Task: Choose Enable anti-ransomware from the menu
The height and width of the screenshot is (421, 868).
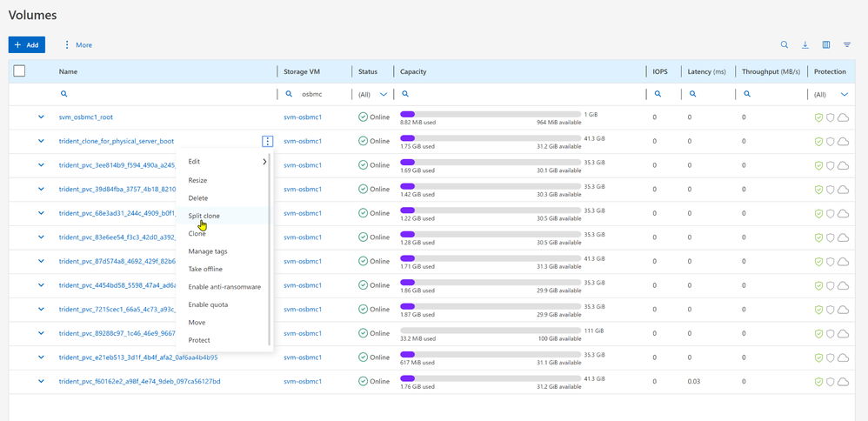Action: pyautogui.click(x=224, y=287)
